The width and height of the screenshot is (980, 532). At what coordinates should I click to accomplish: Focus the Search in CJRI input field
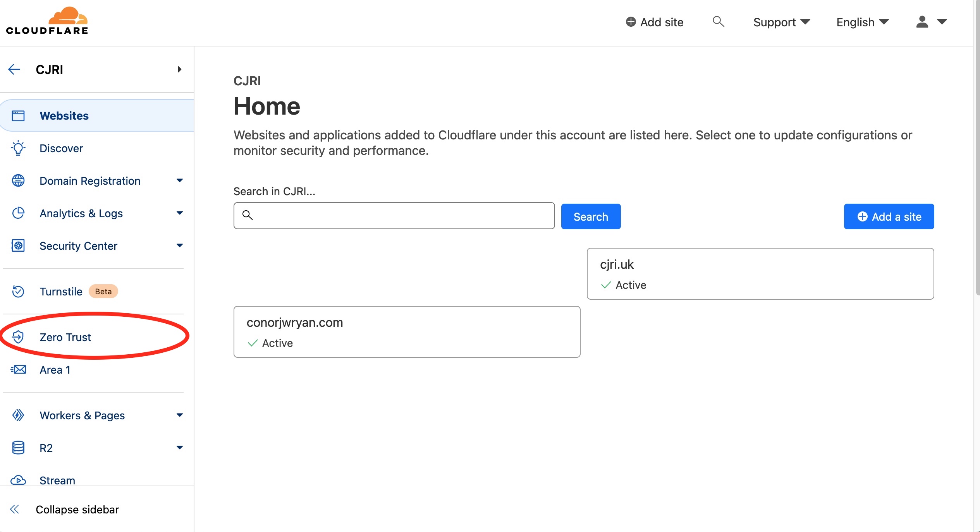[394, 216]
